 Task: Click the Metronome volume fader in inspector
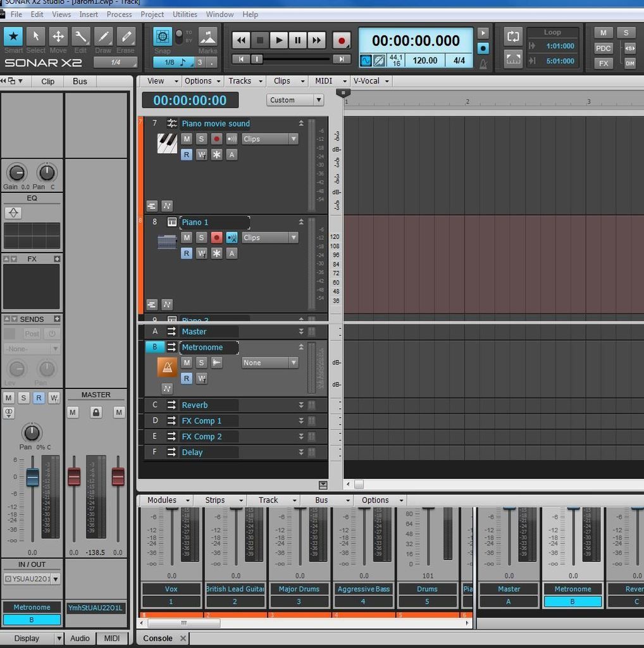(x=32, y=477)
